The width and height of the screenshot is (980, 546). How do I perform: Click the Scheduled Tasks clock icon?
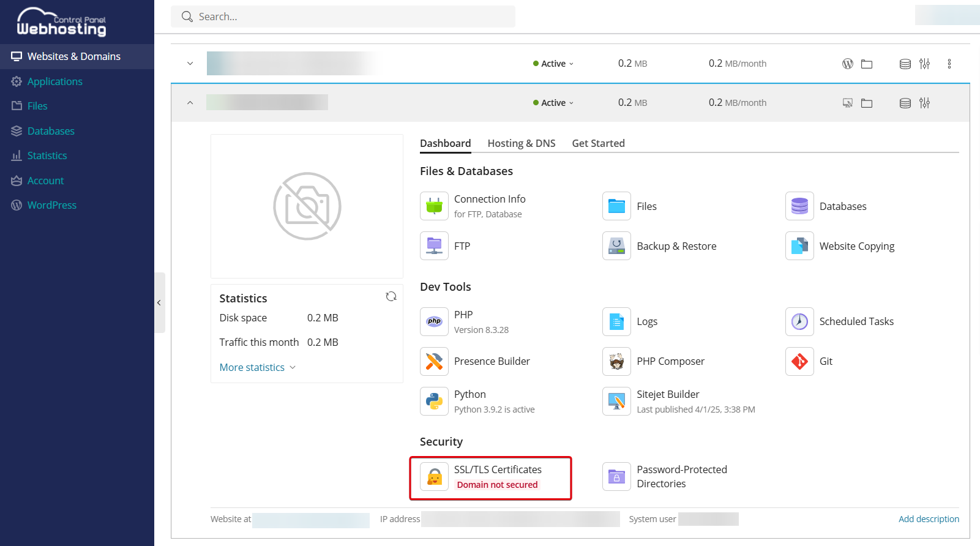pyautogui.click(x=799, y=322)
